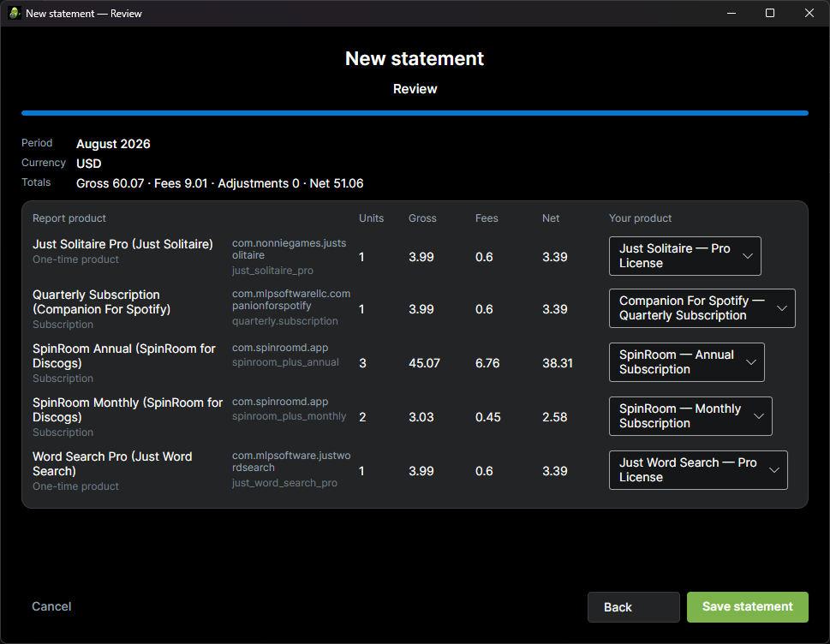Select the "Word Search Pro (Just Word Search)" product name
The width and height of the screenshot is (830, 644).
click(x=112, y=463)
